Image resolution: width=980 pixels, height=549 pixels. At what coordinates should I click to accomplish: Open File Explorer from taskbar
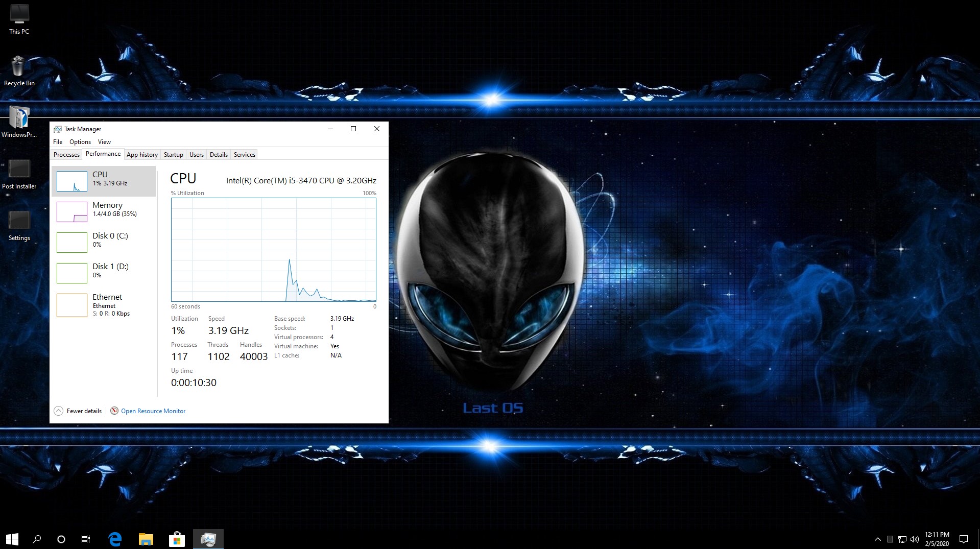[146, 539]
